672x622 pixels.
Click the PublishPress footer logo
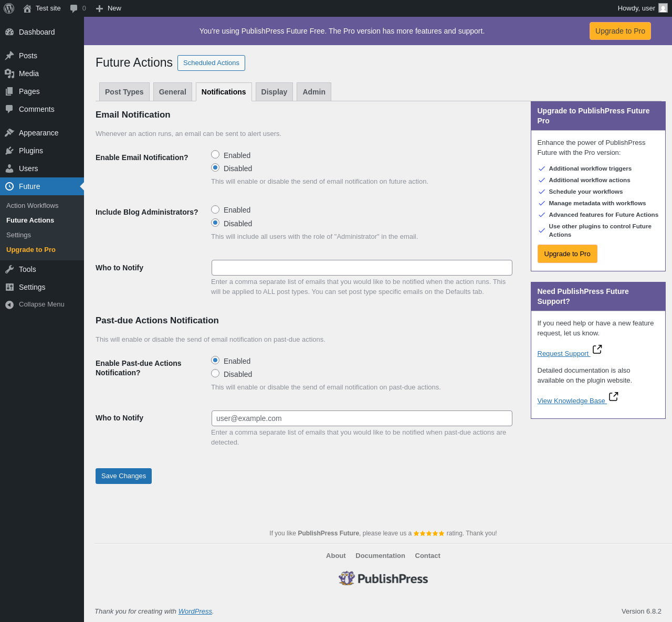point(383,578)
